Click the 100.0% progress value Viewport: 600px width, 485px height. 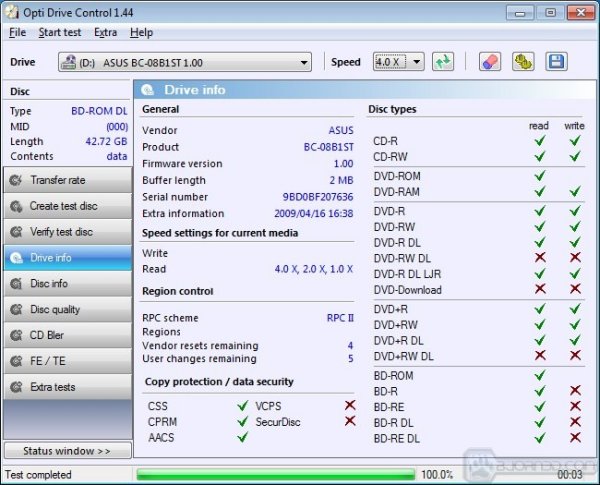437,475
